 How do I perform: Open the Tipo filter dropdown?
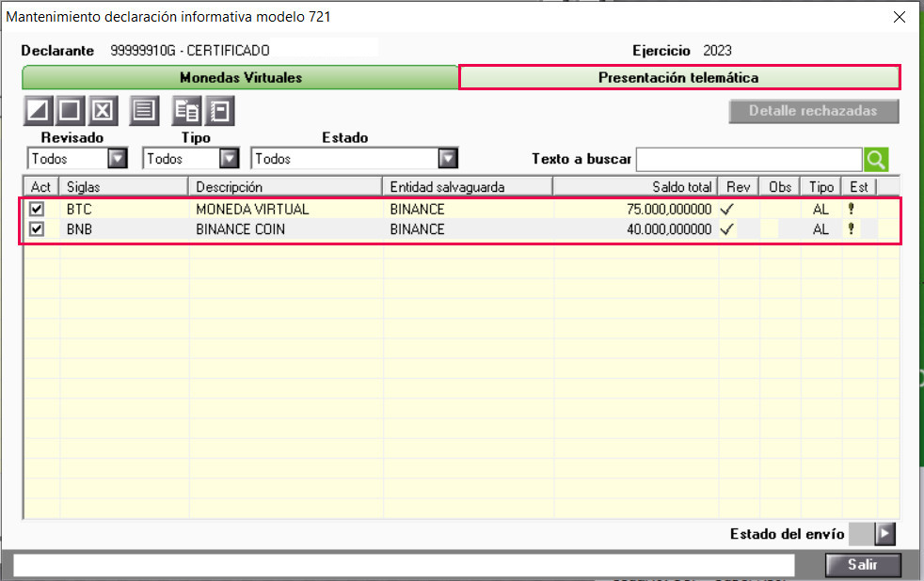[229, 158]
